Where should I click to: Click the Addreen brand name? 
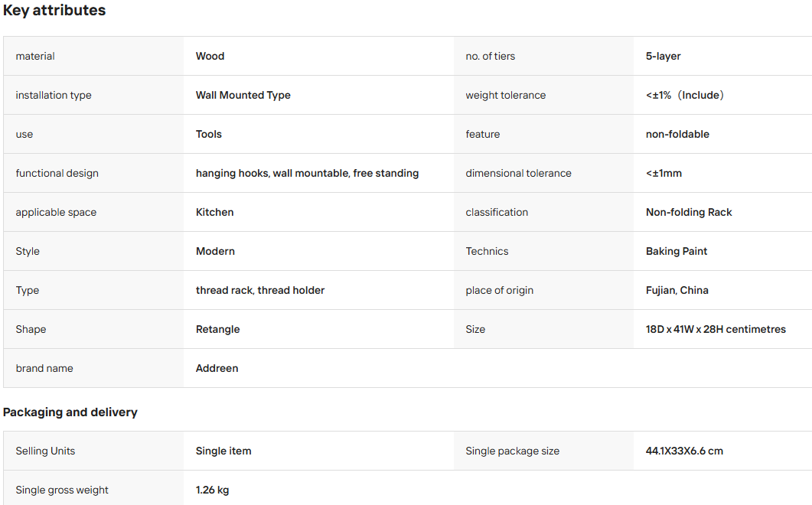pyautogui.click(x=217, y=368)
